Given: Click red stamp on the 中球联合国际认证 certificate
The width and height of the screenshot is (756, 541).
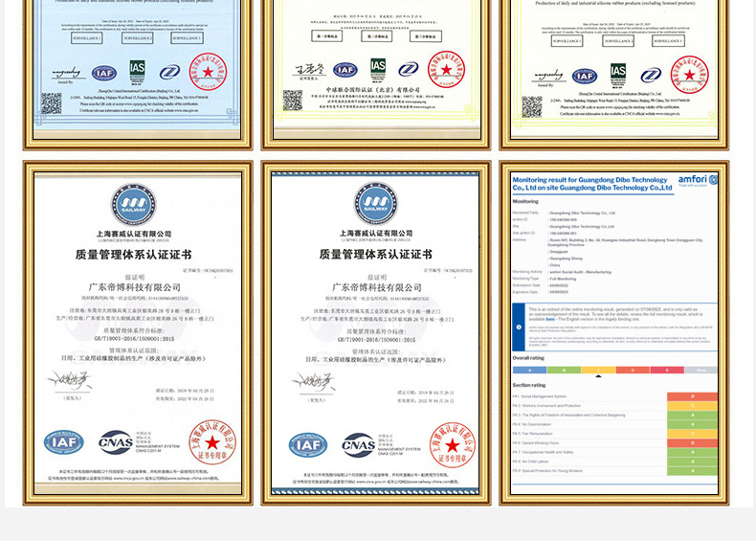Looking at the screenshot, I should click(447, 69).
